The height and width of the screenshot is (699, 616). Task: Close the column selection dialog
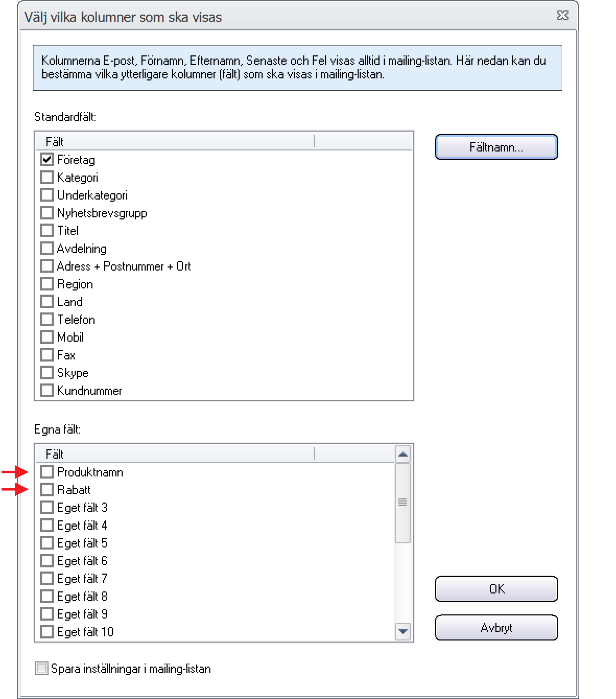pos(562,16)
